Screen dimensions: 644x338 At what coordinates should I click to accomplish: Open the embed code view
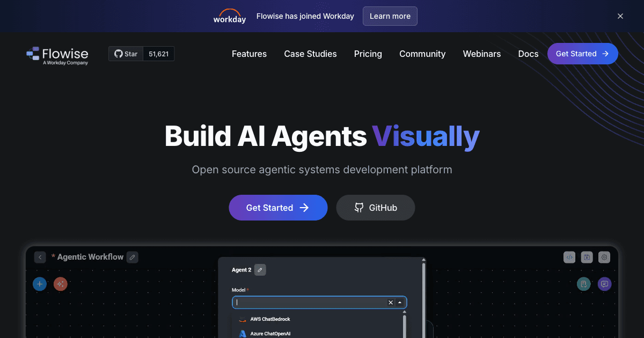tap(569, 257)
